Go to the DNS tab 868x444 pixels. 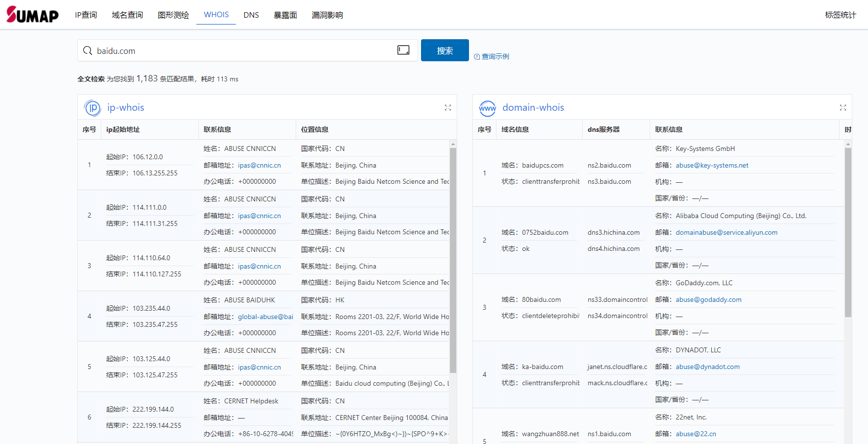[251, 15]
